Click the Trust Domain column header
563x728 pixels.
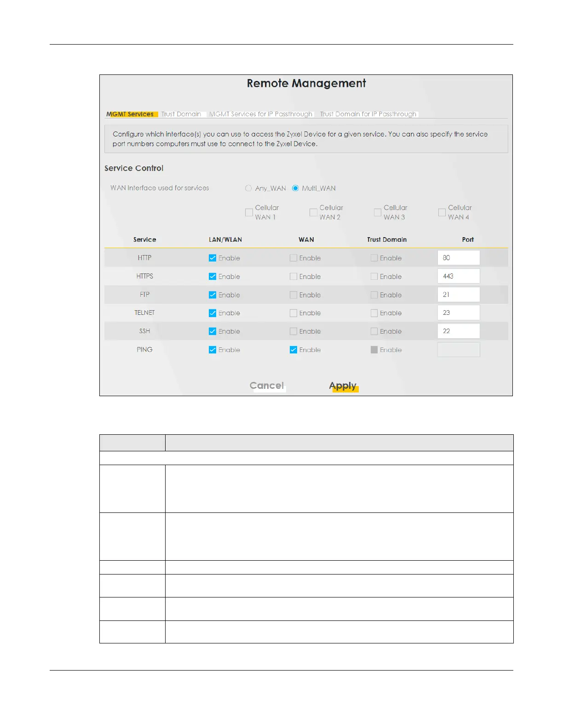pyautogui.click(x=387, y=239)
